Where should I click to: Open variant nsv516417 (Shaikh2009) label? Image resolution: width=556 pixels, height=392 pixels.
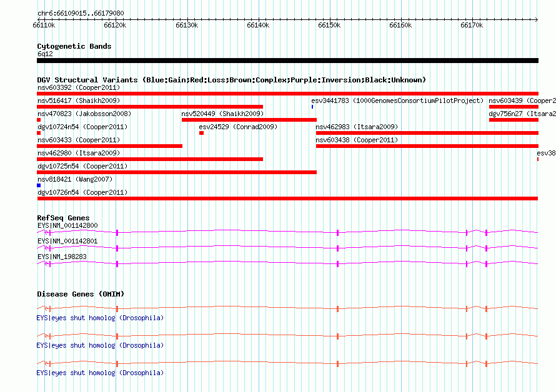pyautogui.click(x=79, y=100)
